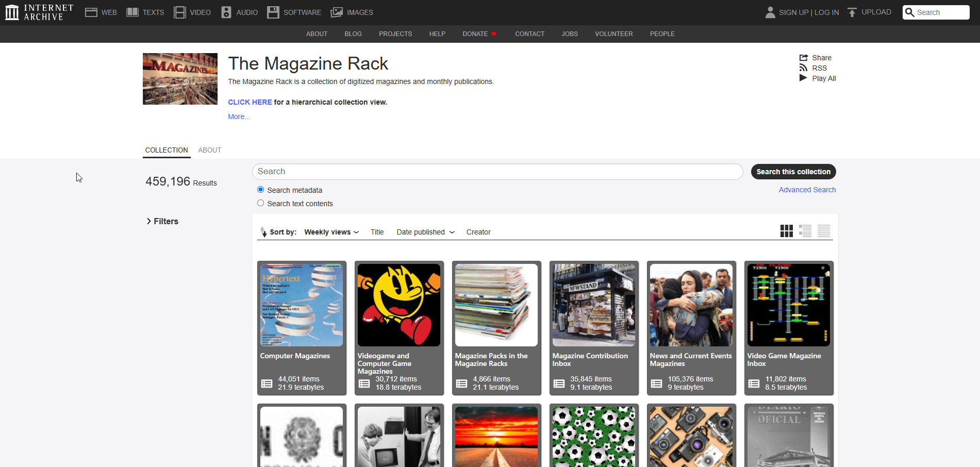Open the Magazine Packs stack thumbnail

(496, 305)
